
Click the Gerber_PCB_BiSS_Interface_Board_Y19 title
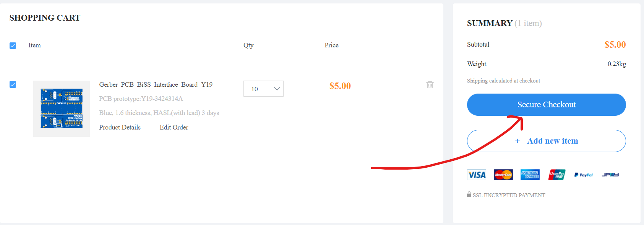156,84
